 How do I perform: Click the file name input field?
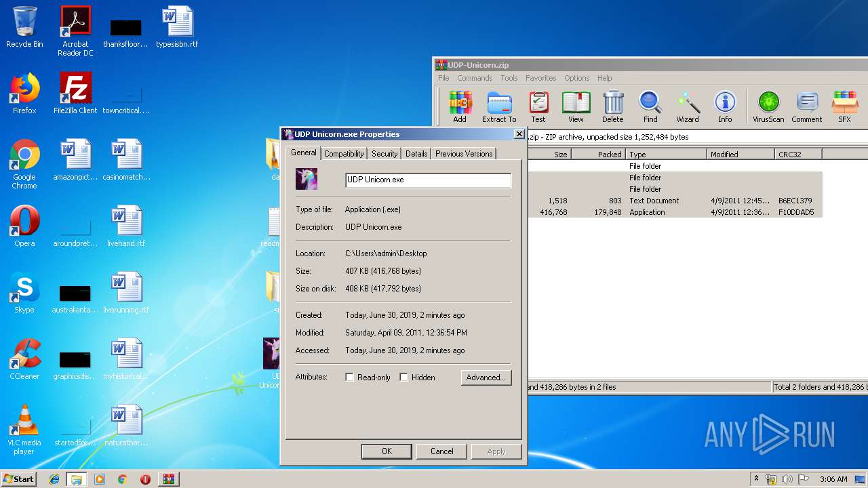pyautogui.click(x=428, y=180)
